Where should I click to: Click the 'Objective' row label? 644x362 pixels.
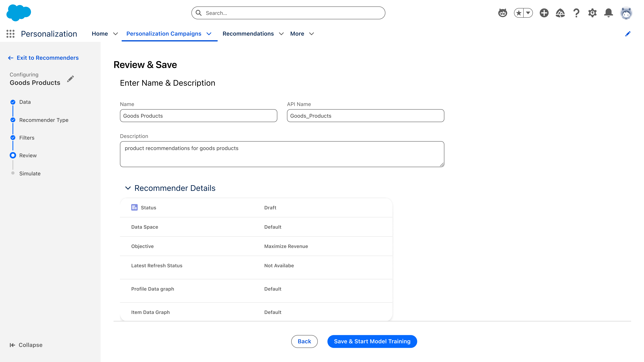pyautogui.click(x=142, y=246)
